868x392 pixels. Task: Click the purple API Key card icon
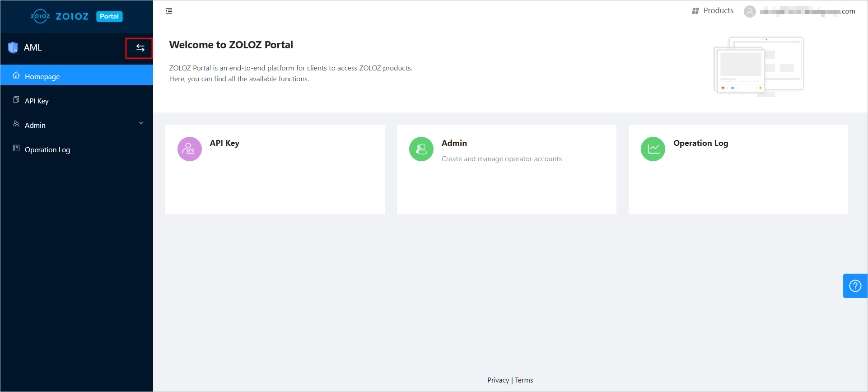190,149
